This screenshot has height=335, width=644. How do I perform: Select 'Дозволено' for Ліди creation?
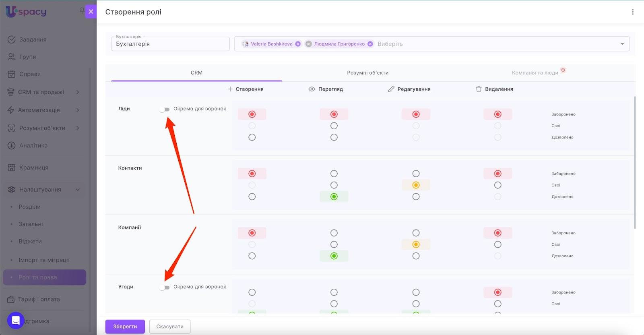coord(252,137)
